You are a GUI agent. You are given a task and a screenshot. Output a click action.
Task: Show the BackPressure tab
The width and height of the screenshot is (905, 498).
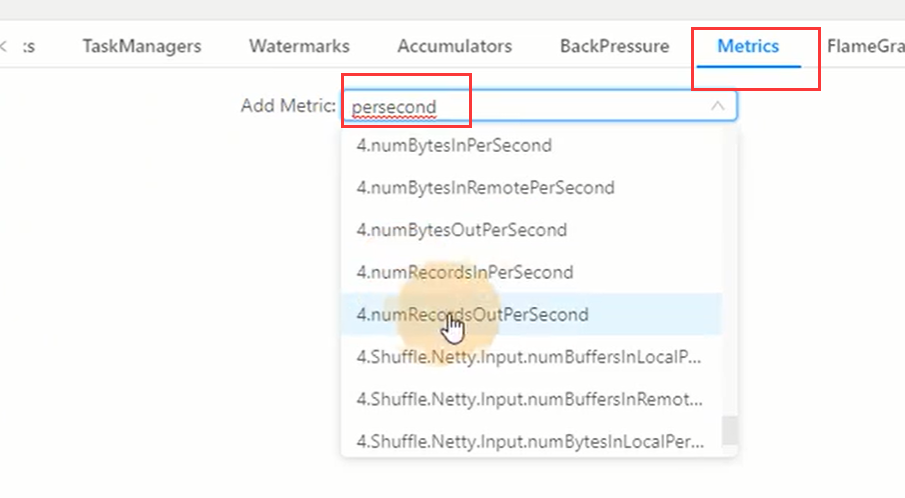[x=614, y=46]
